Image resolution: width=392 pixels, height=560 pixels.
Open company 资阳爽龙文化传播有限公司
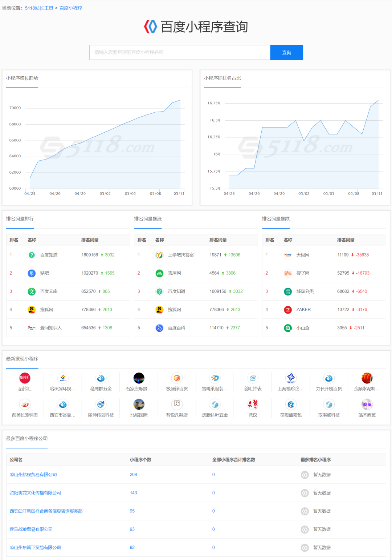(36, 493)
